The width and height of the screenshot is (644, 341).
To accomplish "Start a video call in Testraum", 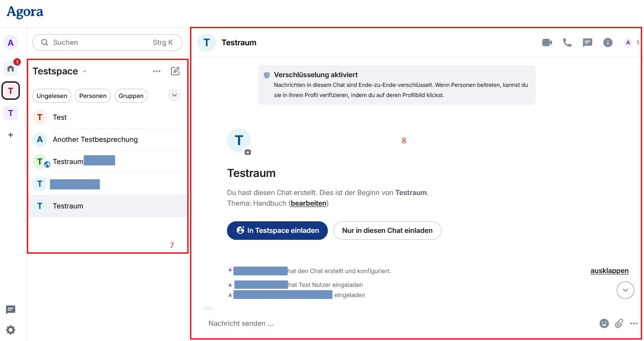I will tap(547, 42).
